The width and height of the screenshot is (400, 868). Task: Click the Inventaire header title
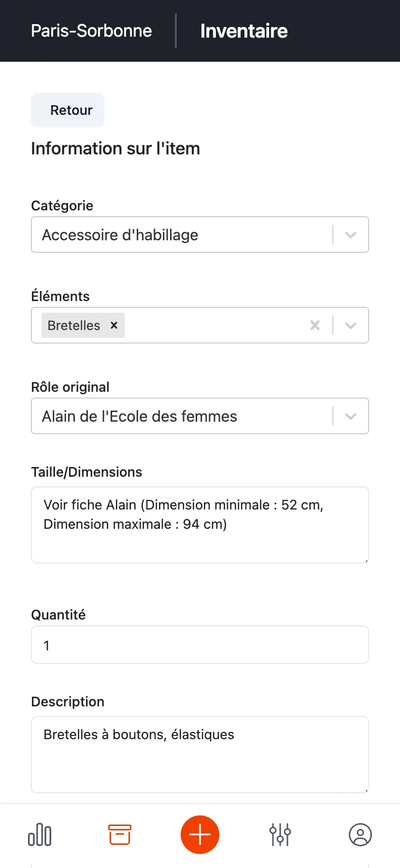[244, 31]
